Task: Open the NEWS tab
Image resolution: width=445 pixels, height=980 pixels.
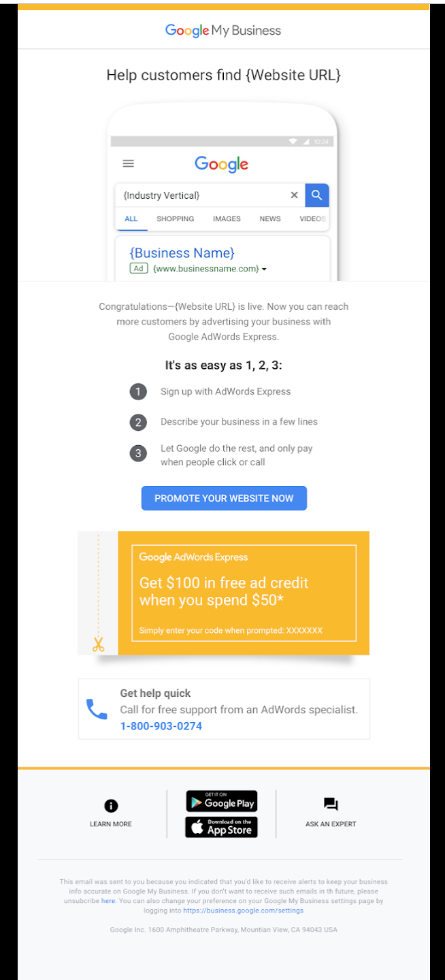Action: (x=270, y=219)
